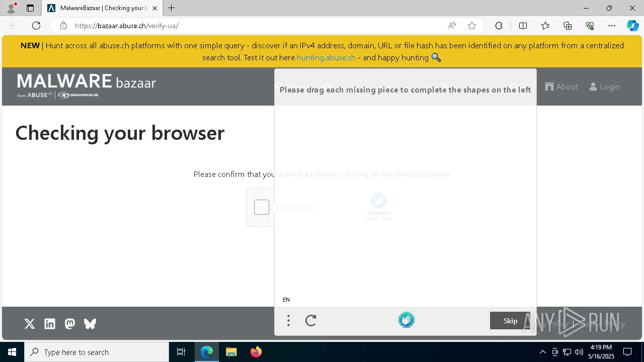Open the Copilot sidebar
The height and width of the screenshot is (362, 644).
[x=632, y=26]
